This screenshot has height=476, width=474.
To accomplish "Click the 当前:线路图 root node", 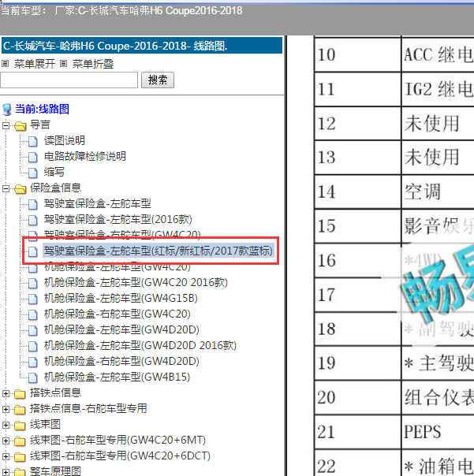I will click(x=43, y=109).
